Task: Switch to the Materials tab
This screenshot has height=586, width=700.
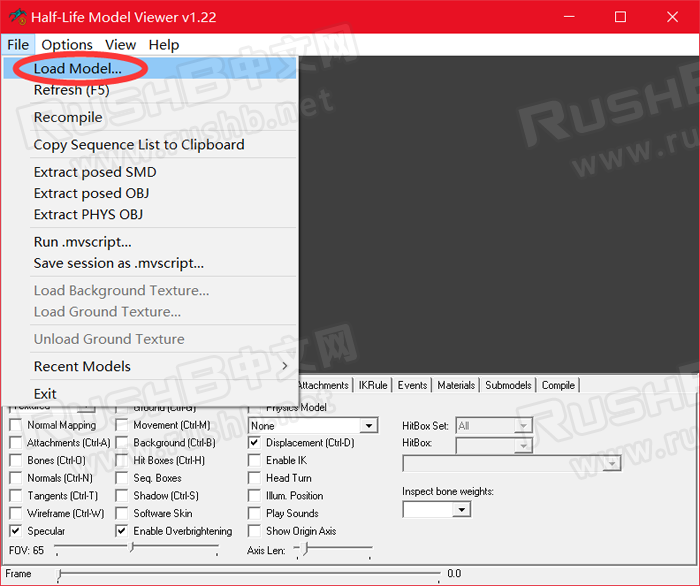Action: click(x=456, y=385)
